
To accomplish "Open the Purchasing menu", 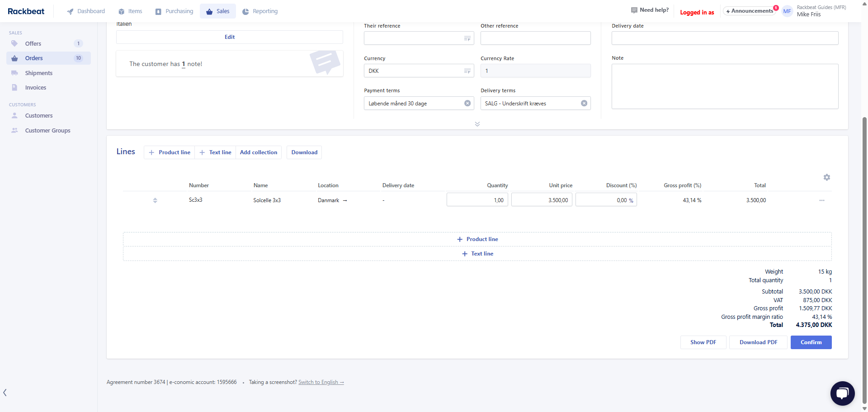I will coord(174,11).
